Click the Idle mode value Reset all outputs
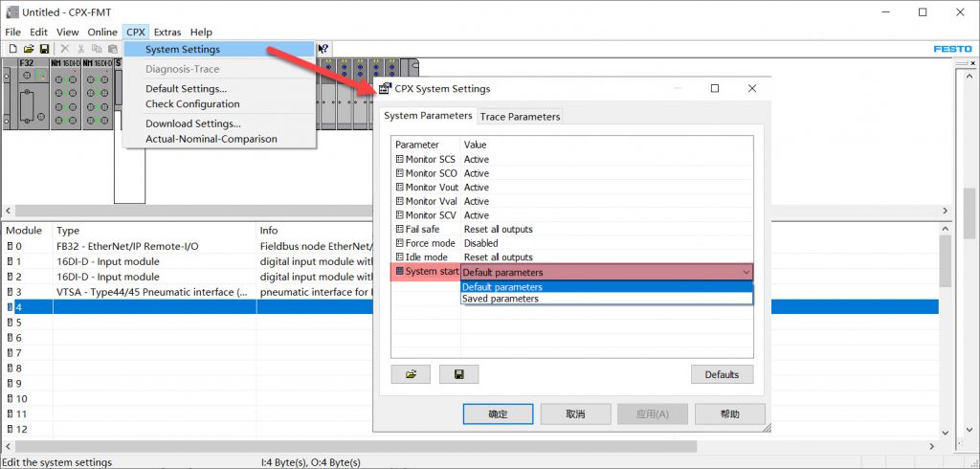The width and height of the screenshot is (980, 469). (498, 257)
